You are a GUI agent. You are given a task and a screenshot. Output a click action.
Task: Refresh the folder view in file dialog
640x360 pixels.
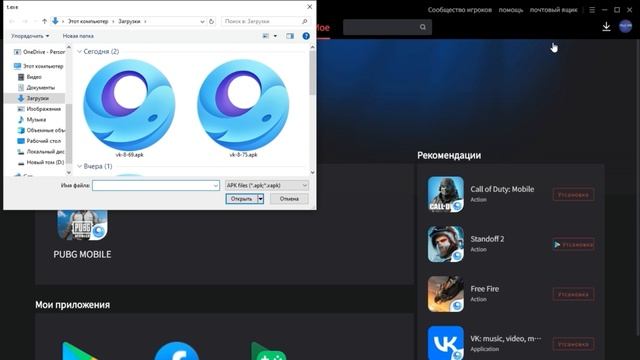click(x=211, y=21)
